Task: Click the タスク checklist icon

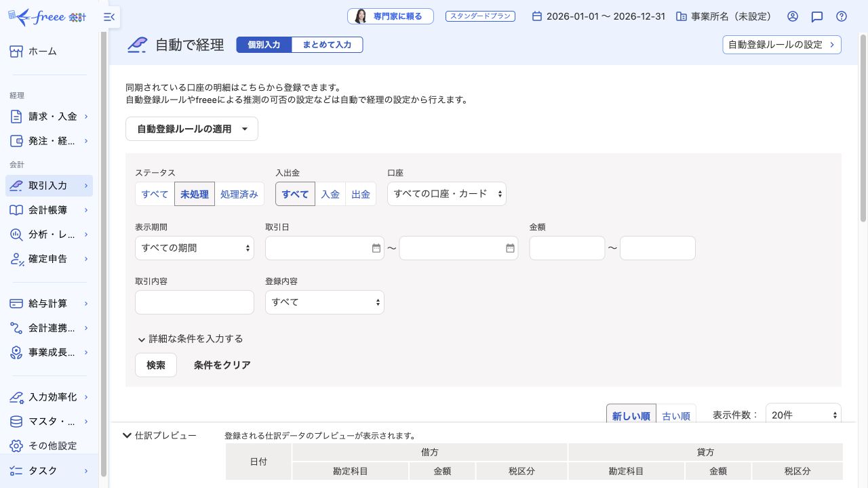Action: click(17, 470)
